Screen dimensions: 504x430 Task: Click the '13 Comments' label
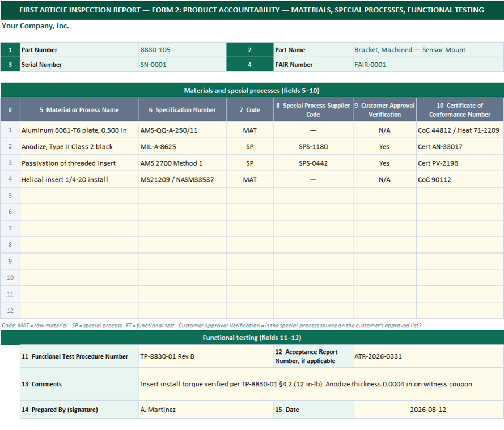tap(79, 384)
